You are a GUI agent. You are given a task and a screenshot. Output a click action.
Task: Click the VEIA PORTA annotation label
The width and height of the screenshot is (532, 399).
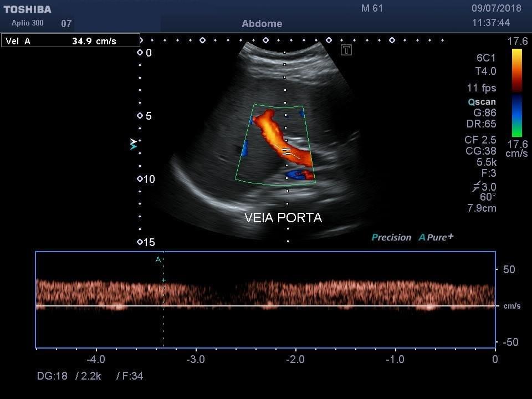[x=283, y=218]
